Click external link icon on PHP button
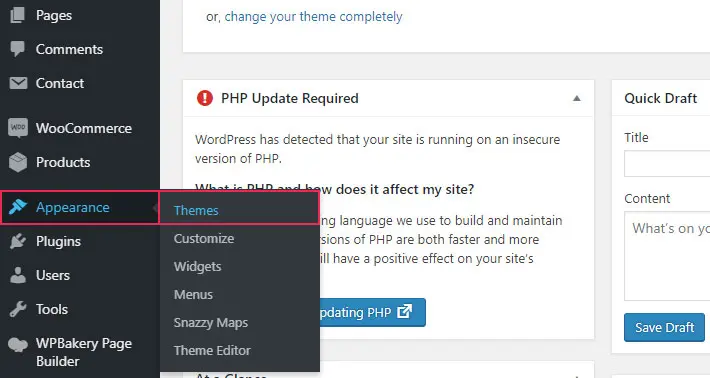710x378 pixels. pyautogui.click(x=404, y=311)
